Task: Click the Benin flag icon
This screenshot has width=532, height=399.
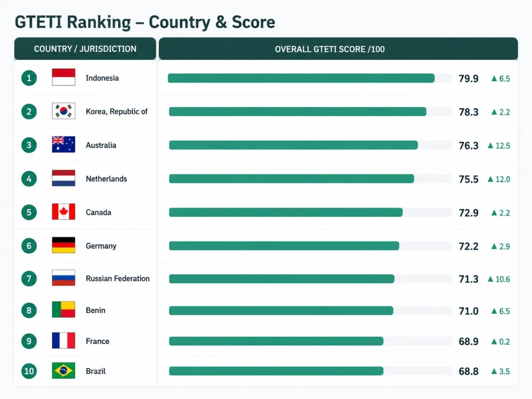Action: [63, 310]
